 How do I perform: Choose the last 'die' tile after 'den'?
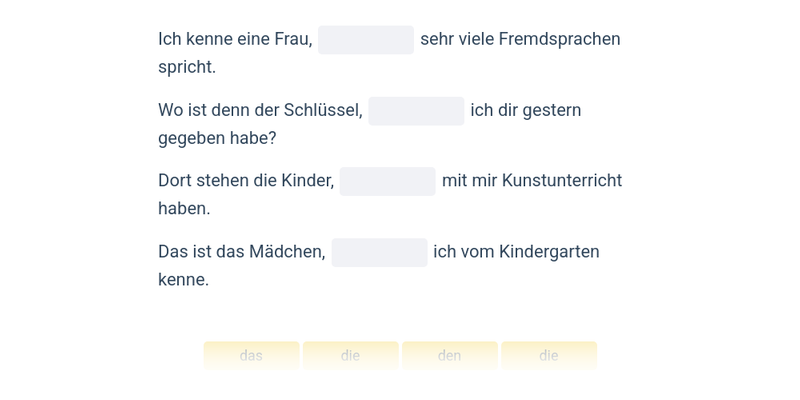tap(549, 355)
